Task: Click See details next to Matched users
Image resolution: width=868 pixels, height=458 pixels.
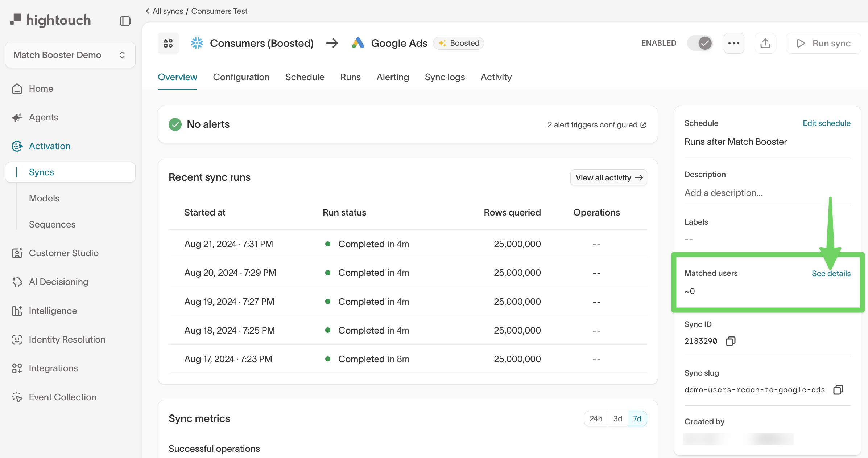Action: click(831, 273)
